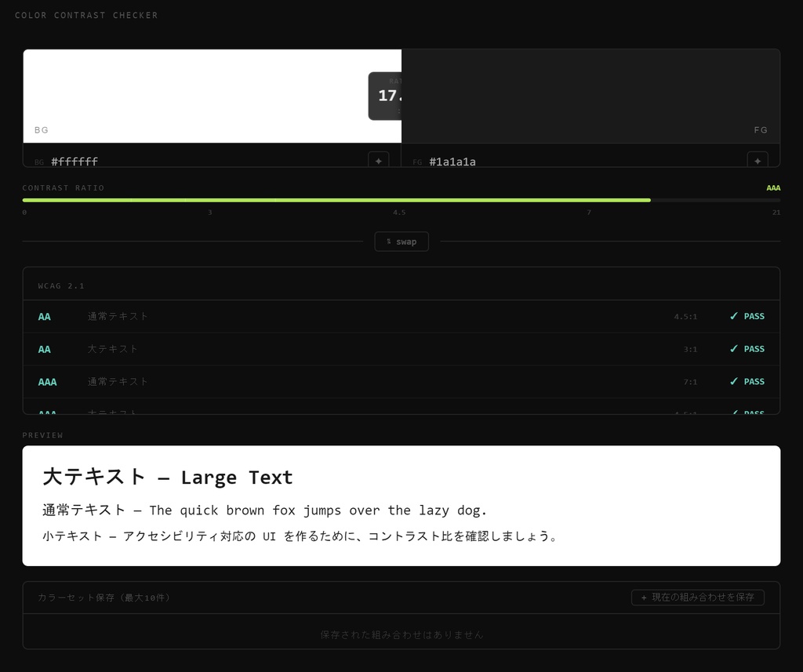Open the FG color picker sparkle icon

758,160
